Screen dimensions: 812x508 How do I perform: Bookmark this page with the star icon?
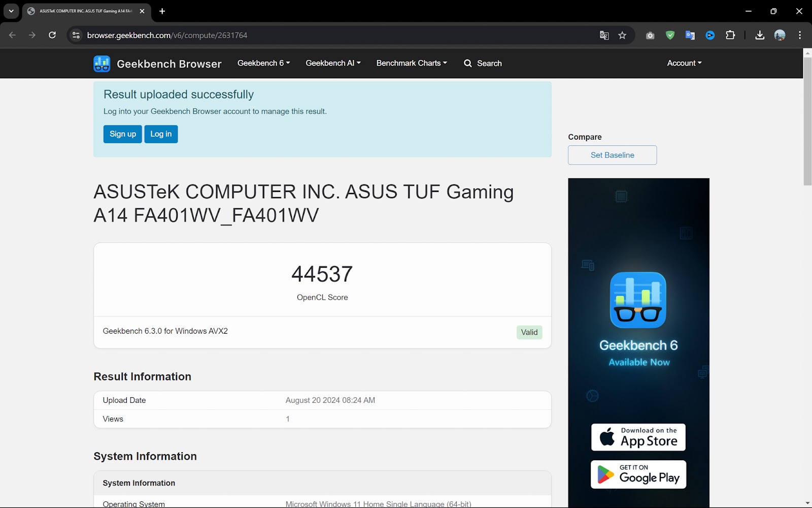point(622,35)
